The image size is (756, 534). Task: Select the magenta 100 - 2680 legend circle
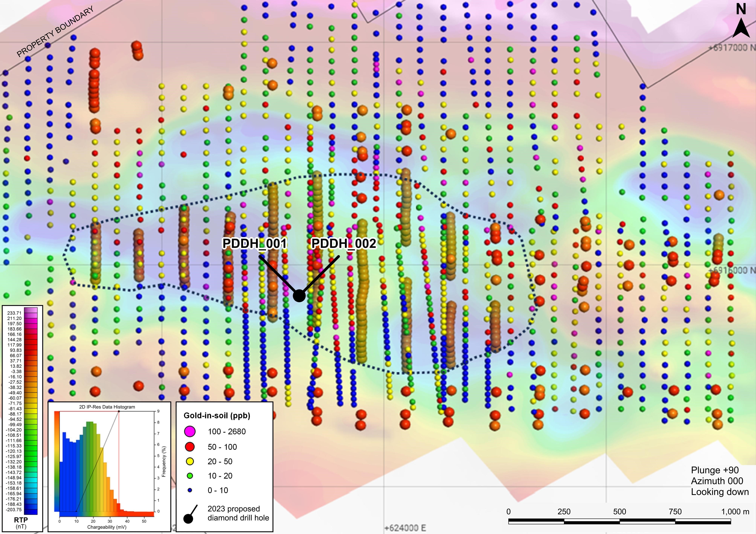pyautogui.click(x=190, y=431)
